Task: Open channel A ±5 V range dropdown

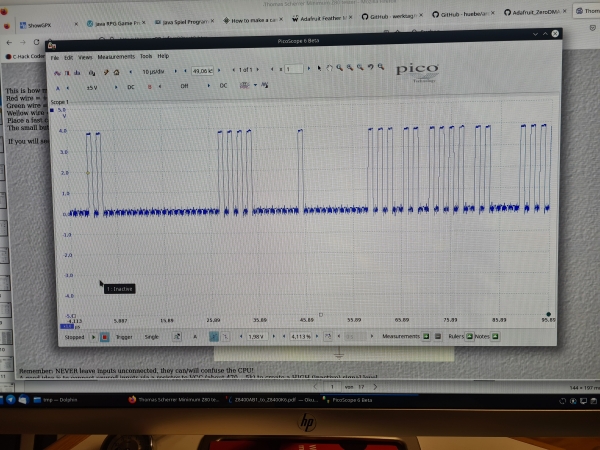Action: pyautogui.click(x=94, y=86)
